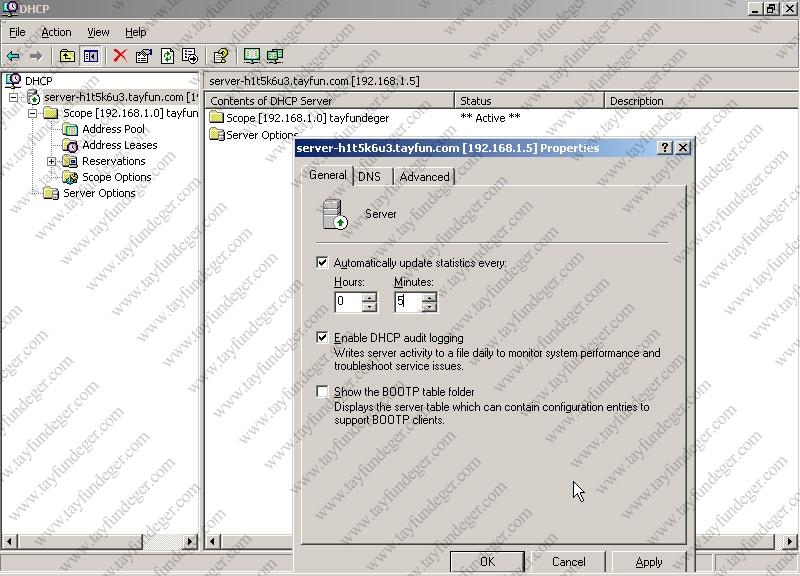The width and height of the screenshot is (800, 576).
Task: Increase the Hours value with the up arrow
Action: tap(369, 297)
